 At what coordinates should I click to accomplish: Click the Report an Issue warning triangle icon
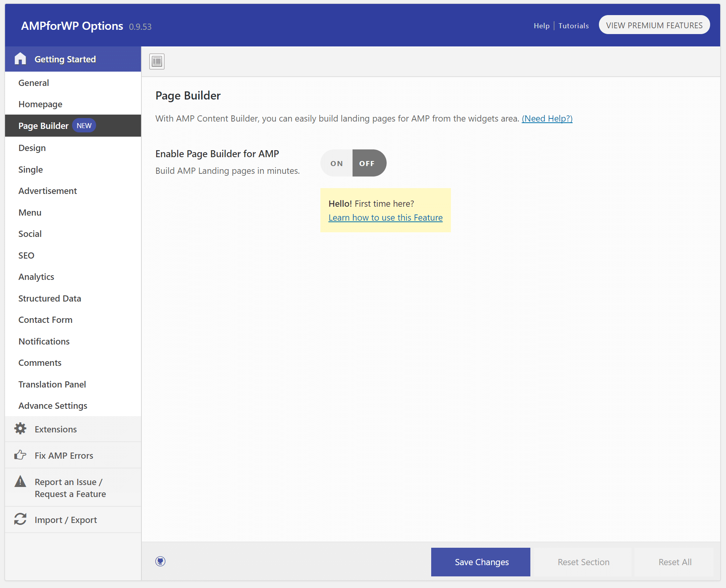[x=20, y=482]
